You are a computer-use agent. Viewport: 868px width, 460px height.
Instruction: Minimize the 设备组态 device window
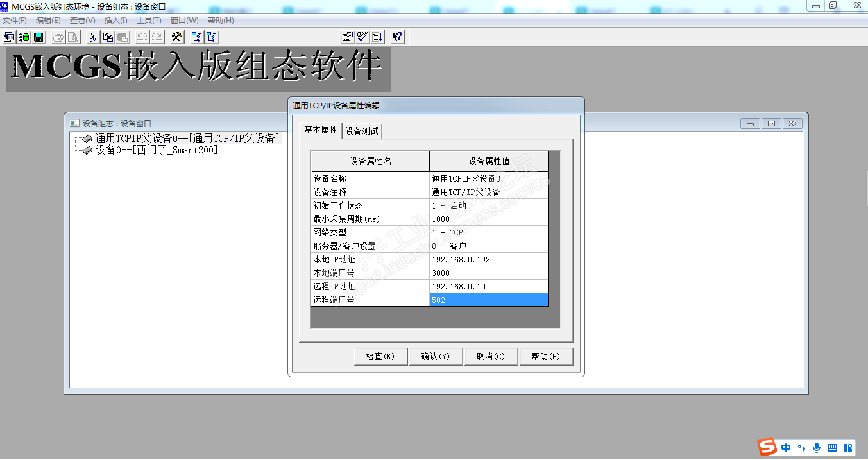[750, 124]
